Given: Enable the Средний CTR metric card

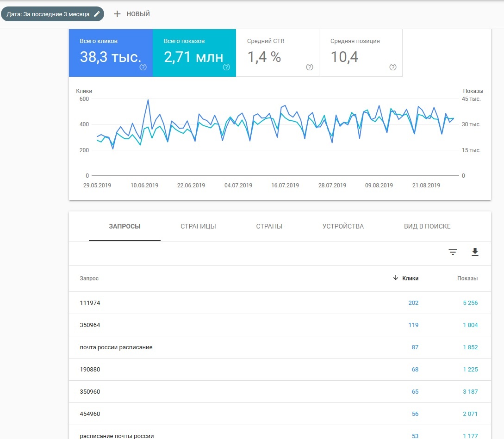Looking at the screenshot, I should click(277, 52).
